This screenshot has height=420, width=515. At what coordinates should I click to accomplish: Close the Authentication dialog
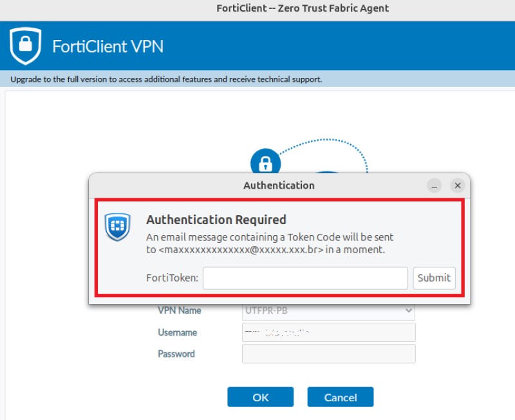458,186
